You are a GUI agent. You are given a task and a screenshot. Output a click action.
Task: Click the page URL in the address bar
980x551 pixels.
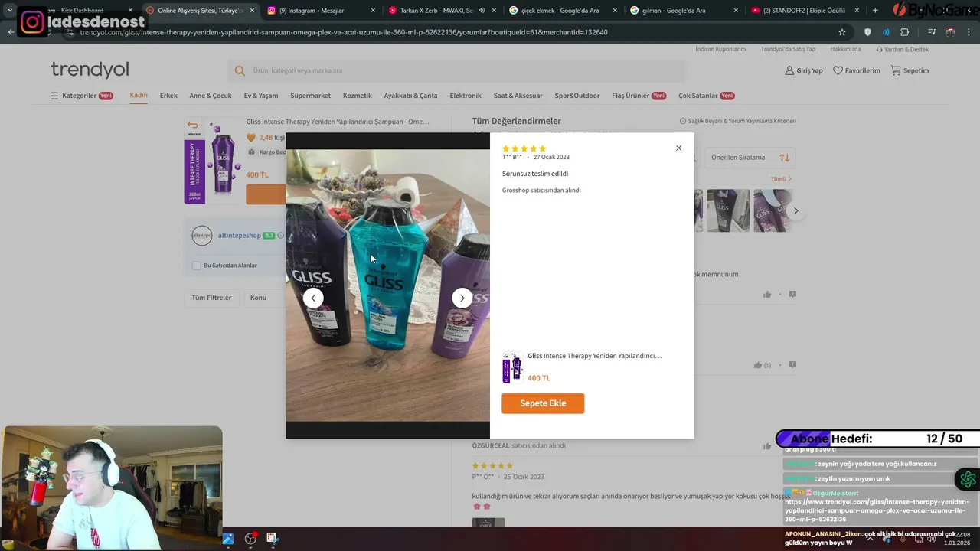(x=343, y=32)
